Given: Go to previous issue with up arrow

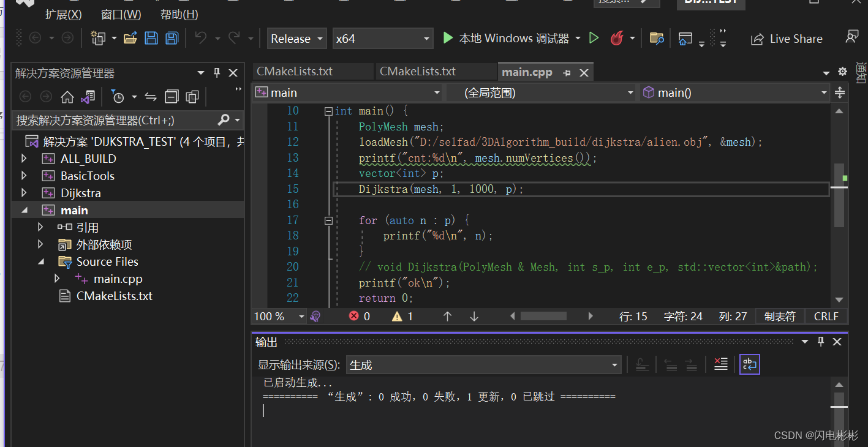Looking at the screenshot, I should point(448,317).
